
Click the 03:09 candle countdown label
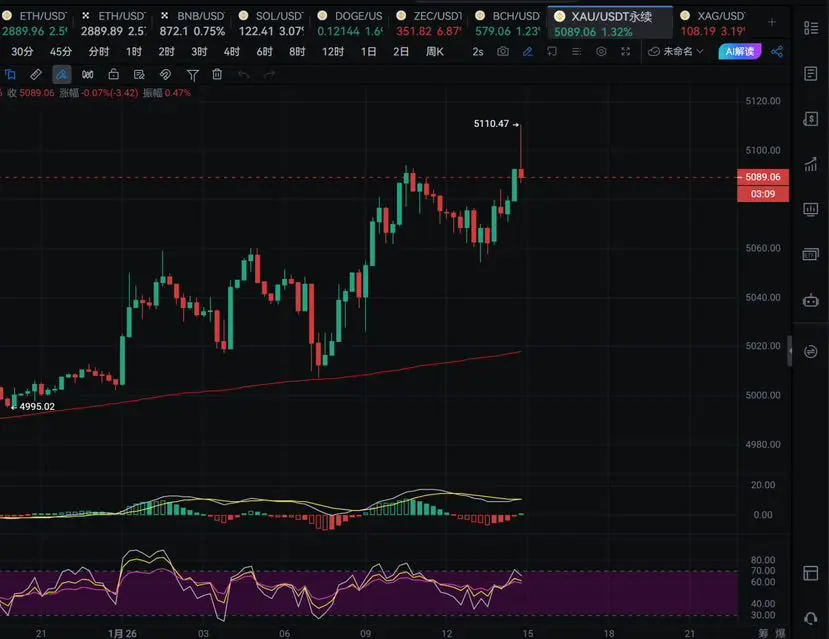pos(763,194)
